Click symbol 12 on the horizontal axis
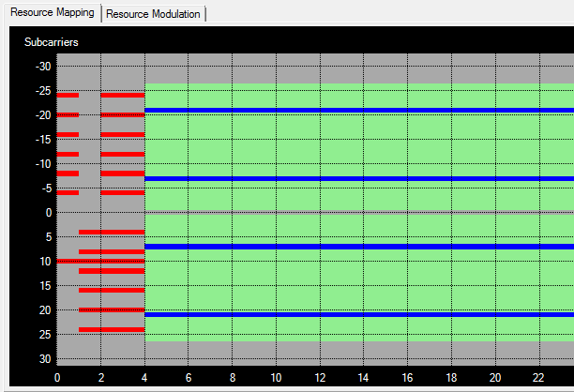This screenshot has height=392, width=574. [x=320, y=378]
